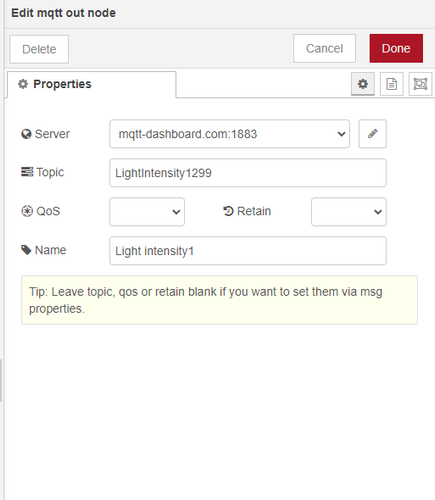The image size is (435, 500).
Task: Click the Name tag icon
Action: 26,250
